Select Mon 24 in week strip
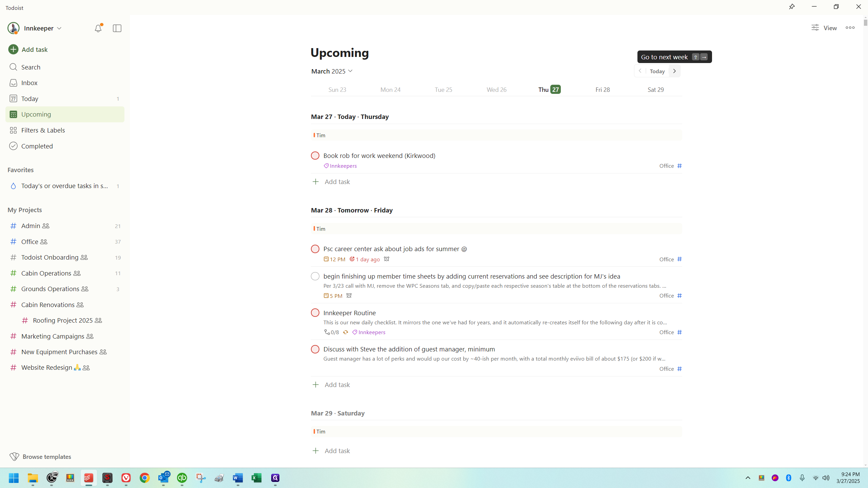868x488 pixels. pos(390,89)
